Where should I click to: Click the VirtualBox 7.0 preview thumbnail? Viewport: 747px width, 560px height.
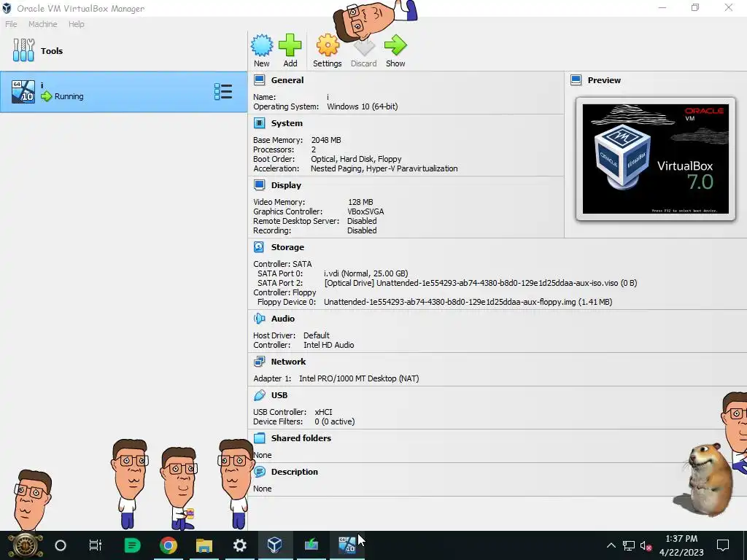pos(656,159)
